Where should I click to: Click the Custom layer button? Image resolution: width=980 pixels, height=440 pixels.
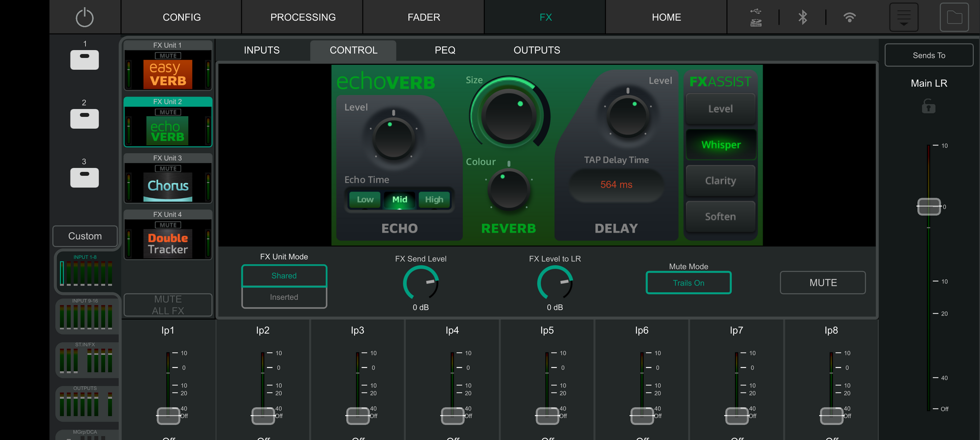pos(85,236)
